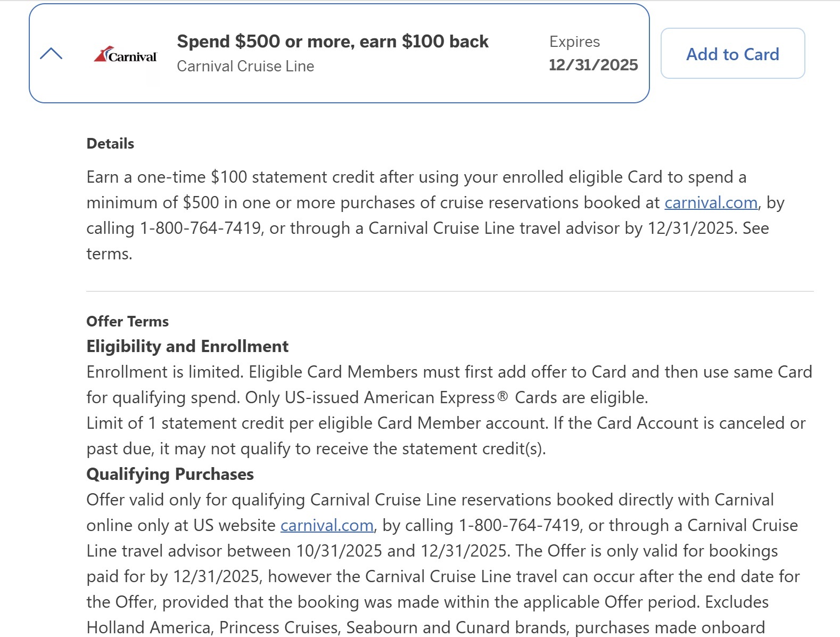Screen dimensions: 840x637
Task: Click the Qualifying Purchases heading
Action: click(170, 475)
